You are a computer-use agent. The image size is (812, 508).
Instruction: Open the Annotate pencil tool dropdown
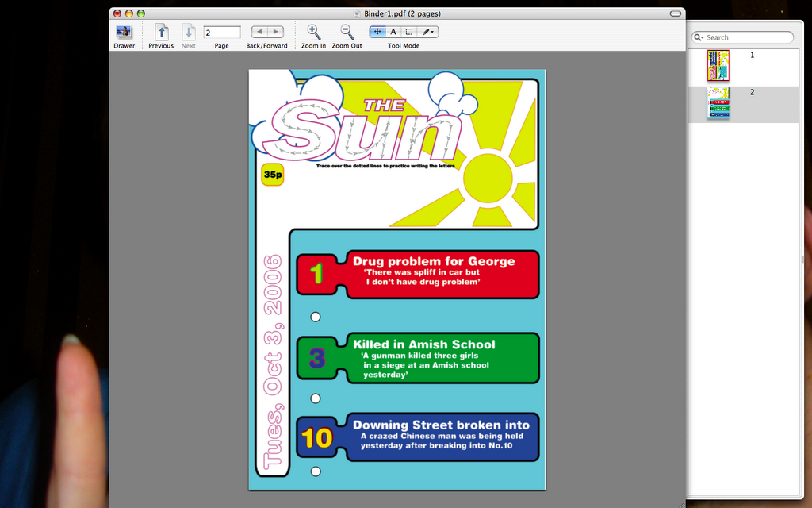tap(427, 32)
